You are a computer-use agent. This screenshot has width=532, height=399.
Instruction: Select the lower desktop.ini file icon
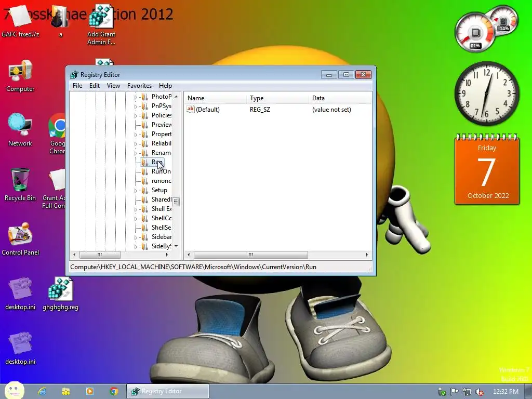tap(20, 348)
